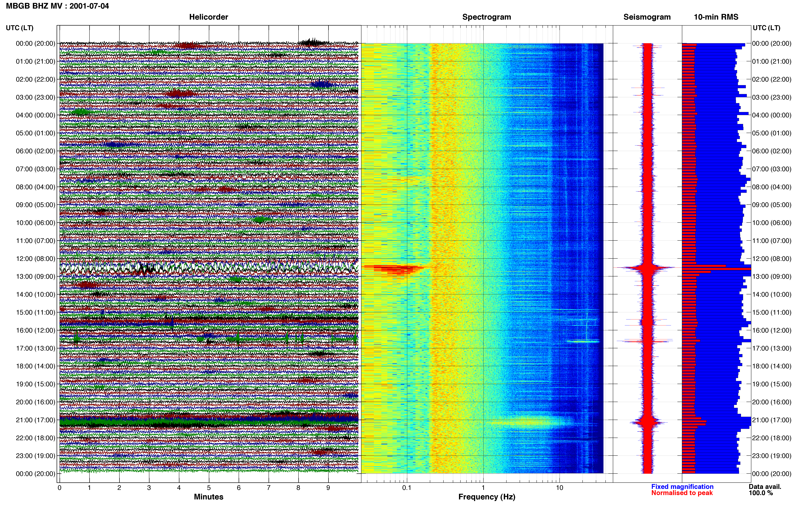This screenshot has height=508, width=812.
Task: Click left time label '21:00 (17:00)'
Action: (35, 420)
